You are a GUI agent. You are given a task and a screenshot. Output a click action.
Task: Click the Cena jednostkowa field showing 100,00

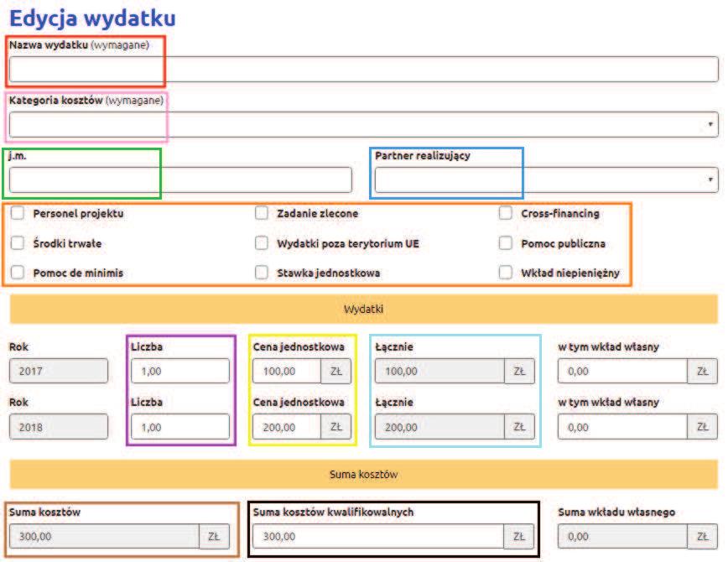287,371
